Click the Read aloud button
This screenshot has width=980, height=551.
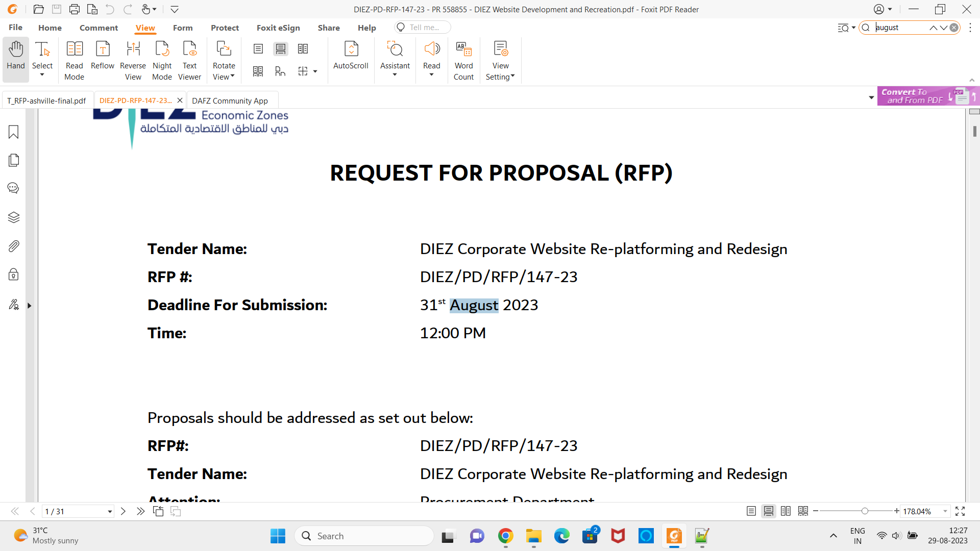click(x=432, y=59)
